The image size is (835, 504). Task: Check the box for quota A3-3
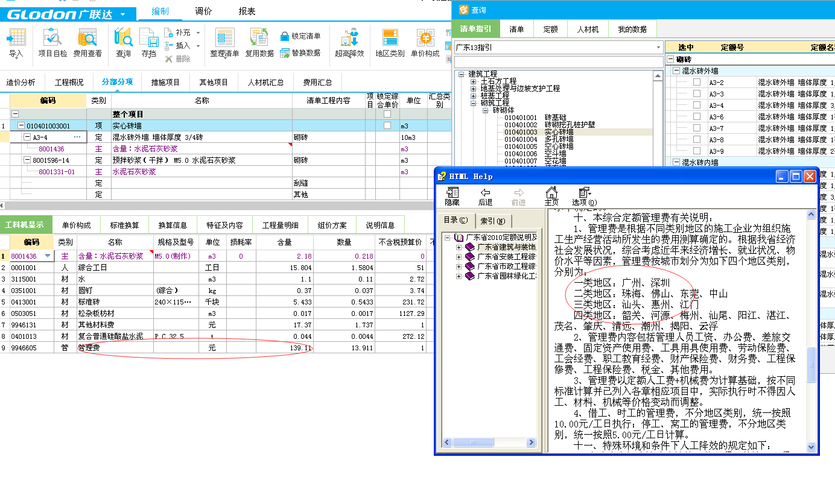pyautogui.click(x=697, y=93)
